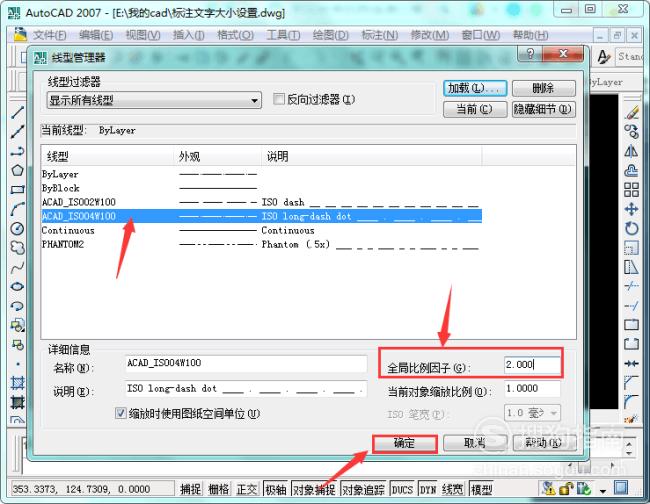This screenshot has width=650, height=504.
Task: Confirm with the 确定 button
Action: click(x=405, y=443)
